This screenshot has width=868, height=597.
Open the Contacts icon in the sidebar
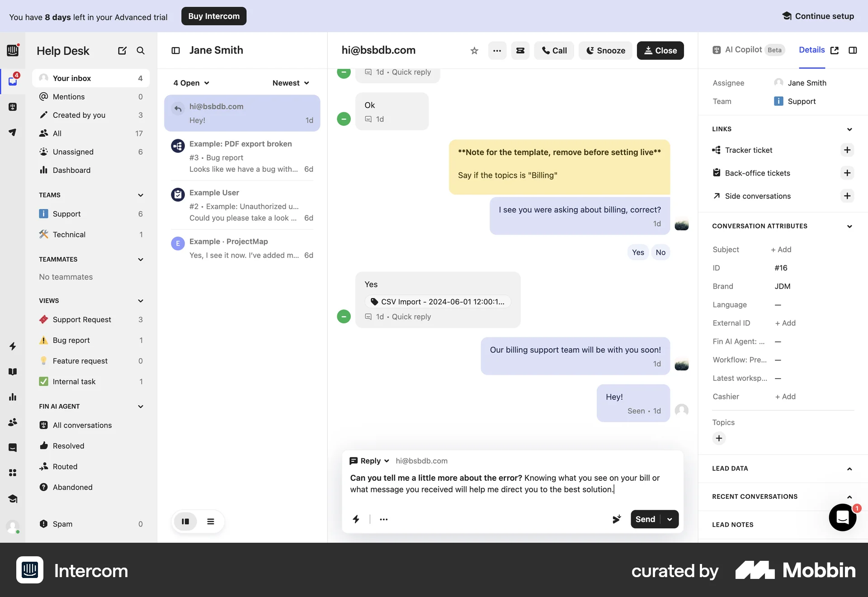click(x=13, y=422)
